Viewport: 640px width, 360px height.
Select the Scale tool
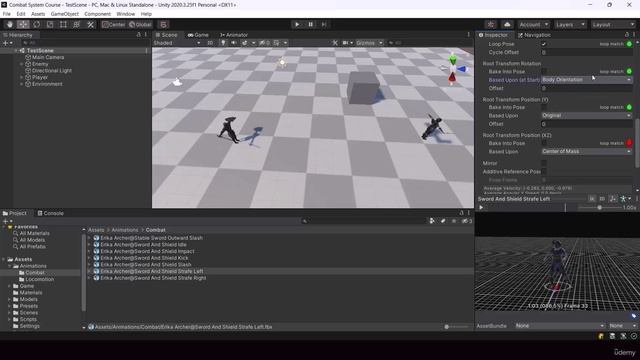(50, 24)
